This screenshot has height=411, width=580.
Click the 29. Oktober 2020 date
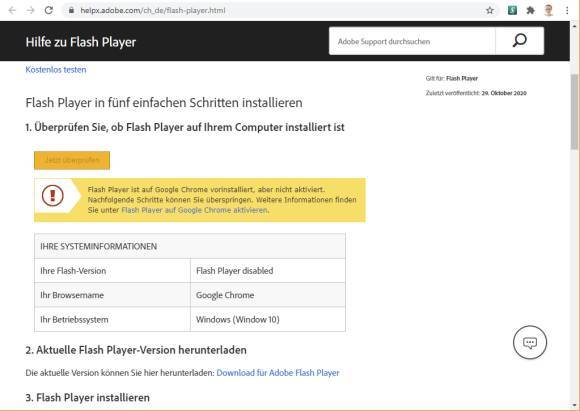pos(504,93)
